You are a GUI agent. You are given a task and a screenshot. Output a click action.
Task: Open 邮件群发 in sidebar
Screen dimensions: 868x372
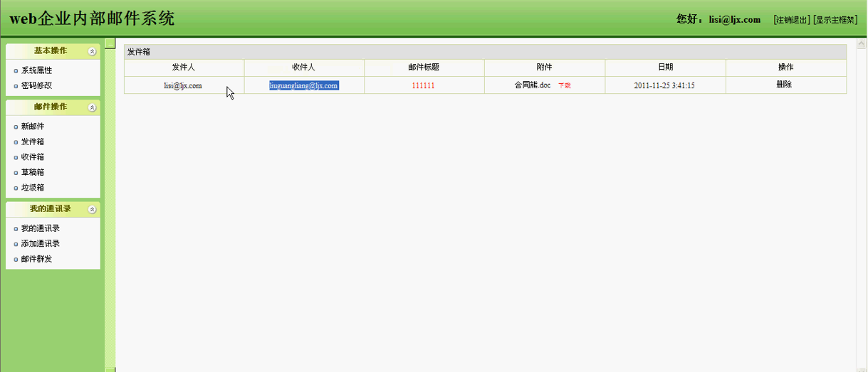pyautogui.click(x=36, y=259)
